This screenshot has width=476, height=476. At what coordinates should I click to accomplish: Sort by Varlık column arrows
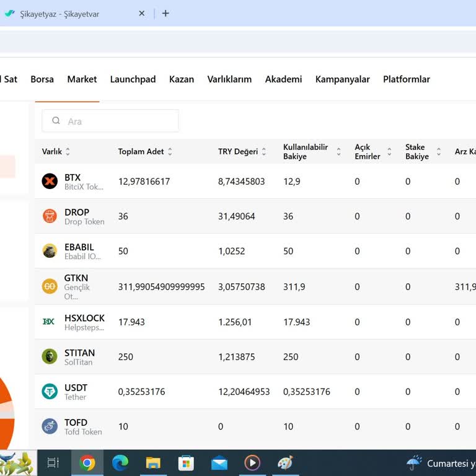coord(68,151)
